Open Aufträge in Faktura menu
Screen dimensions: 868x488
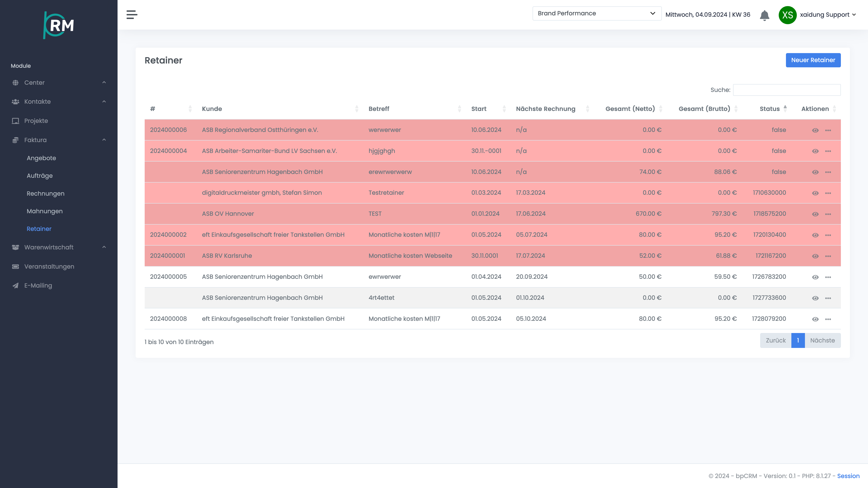coord(39,176)
